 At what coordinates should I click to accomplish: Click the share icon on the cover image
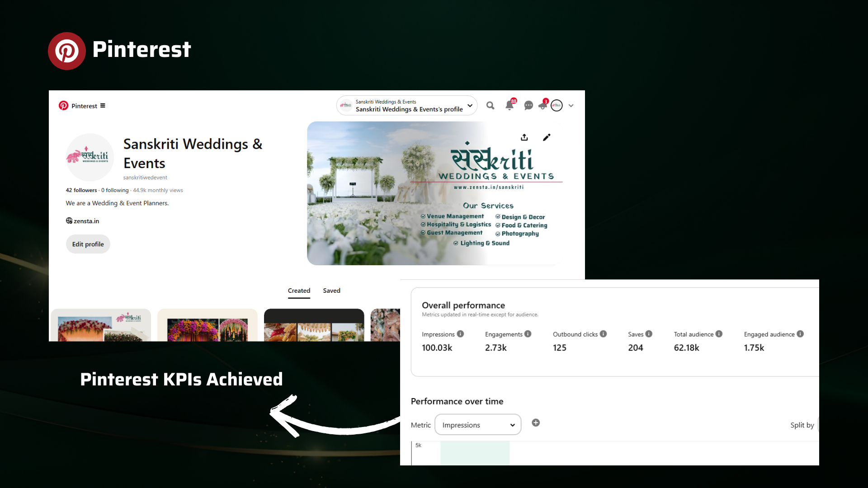click(x=524, y=137)
